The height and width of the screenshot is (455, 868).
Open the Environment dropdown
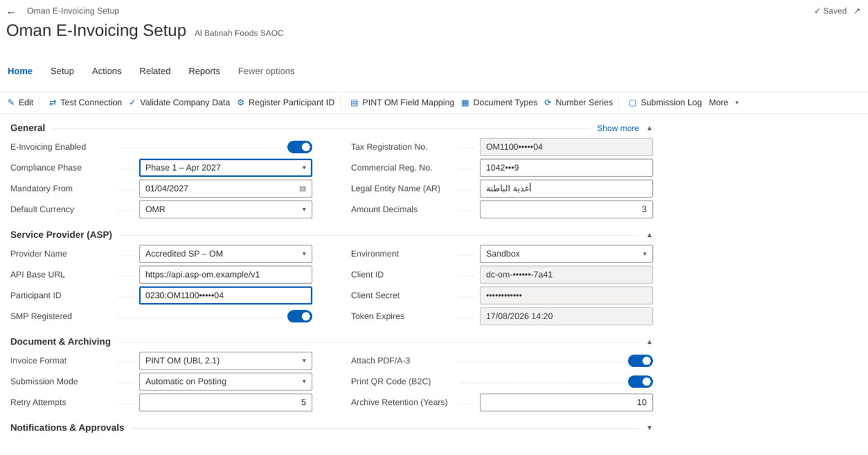(x=566, y=254)
